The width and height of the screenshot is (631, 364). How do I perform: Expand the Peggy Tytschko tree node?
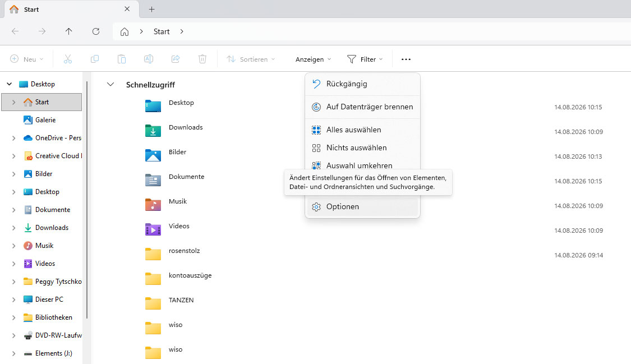pyautogui.click(x=13, y=282)
